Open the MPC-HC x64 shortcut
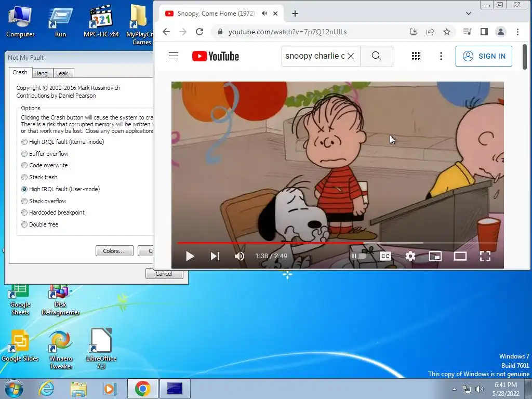This screenshot has width=532, height=399. click(101, 21)
